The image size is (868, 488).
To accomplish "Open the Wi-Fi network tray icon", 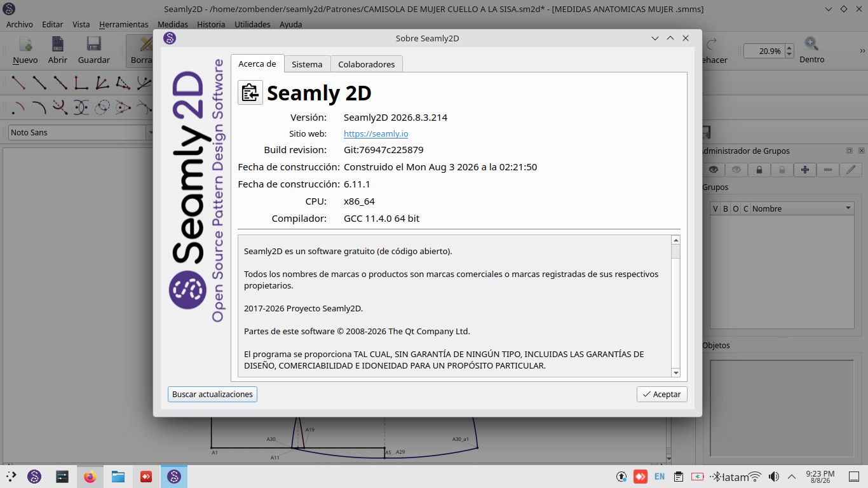I will (x=755, y=477).
